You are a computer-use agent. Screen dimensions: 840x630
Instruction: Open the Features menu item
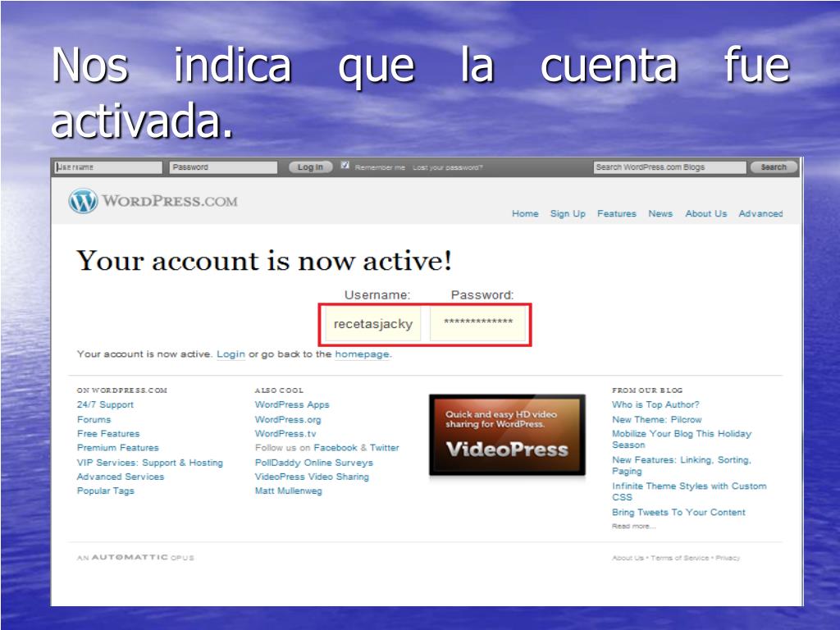click(617, 214)
